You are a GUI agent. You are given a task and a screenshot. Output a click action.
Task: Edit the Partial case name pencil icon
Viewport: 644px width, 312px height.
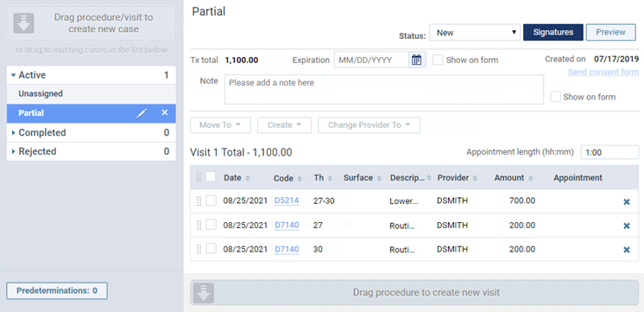(x=142, y=113)
